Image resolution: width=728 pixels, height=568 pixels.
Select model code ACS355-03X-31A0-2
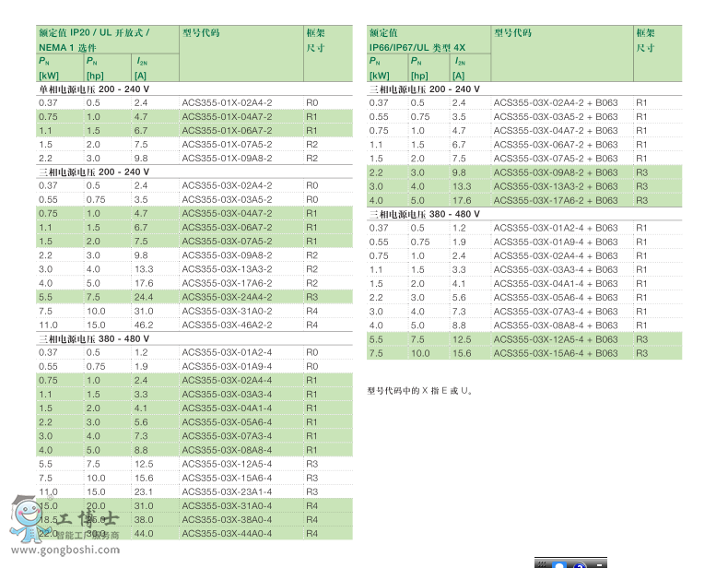[227, 311]
